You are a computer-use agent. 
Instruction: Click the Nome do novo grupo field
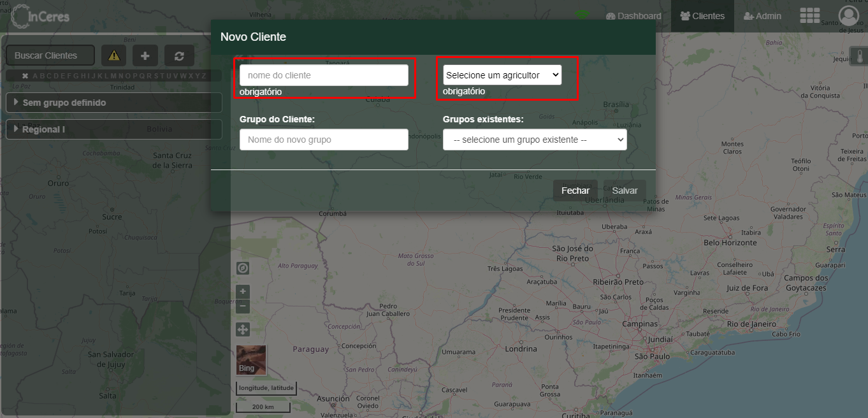point(324,140)
